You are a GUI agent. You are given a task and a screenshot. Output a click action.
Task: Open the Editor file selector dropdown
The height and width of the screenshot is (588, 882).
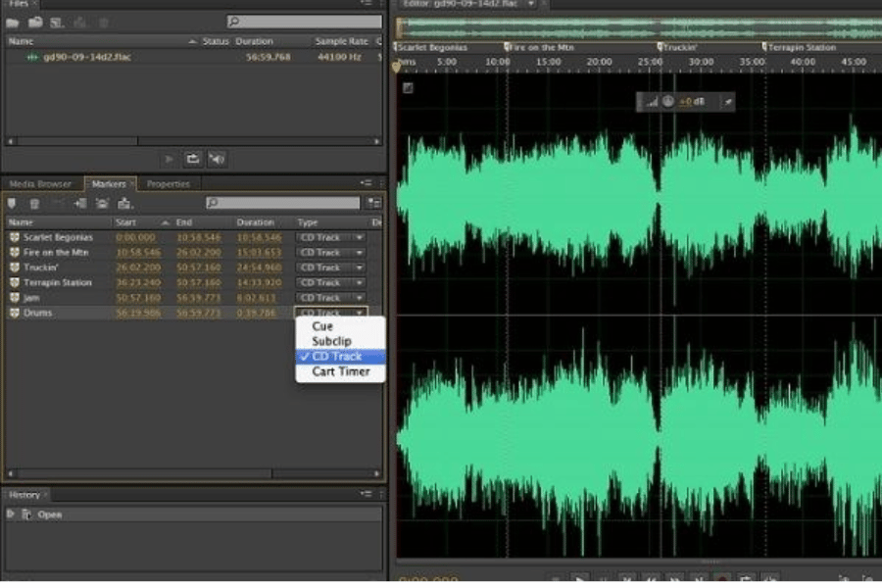[531, 5]
